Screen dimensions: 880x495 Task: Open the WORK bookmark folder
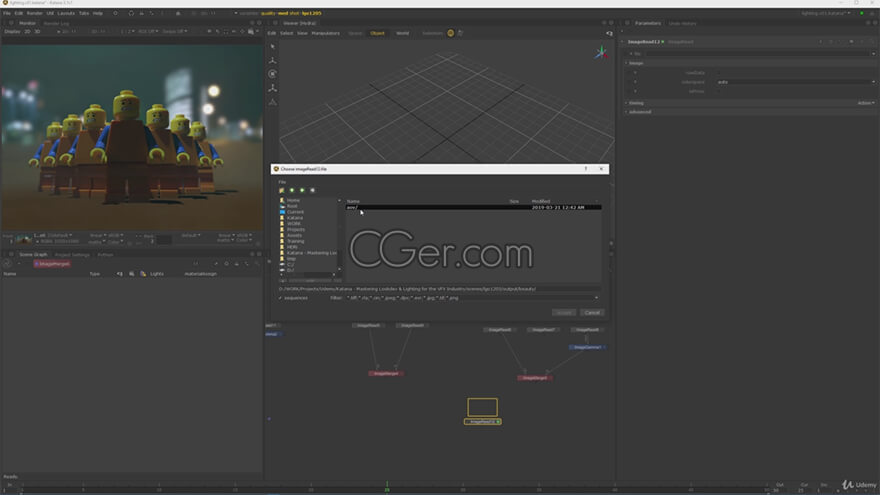(294, 223)
